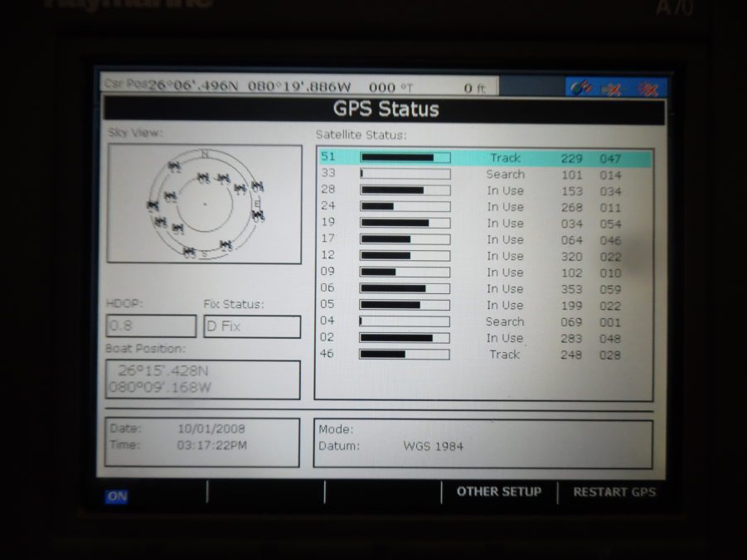Select satellite row 51 Track
Screen dimensions: 747x560
pos(485,157)
